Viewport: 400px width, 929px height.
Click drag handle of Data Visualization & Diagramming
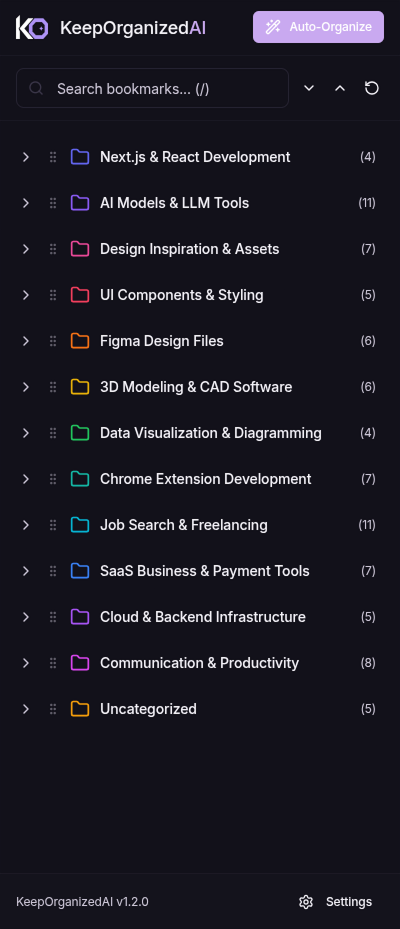53,433
